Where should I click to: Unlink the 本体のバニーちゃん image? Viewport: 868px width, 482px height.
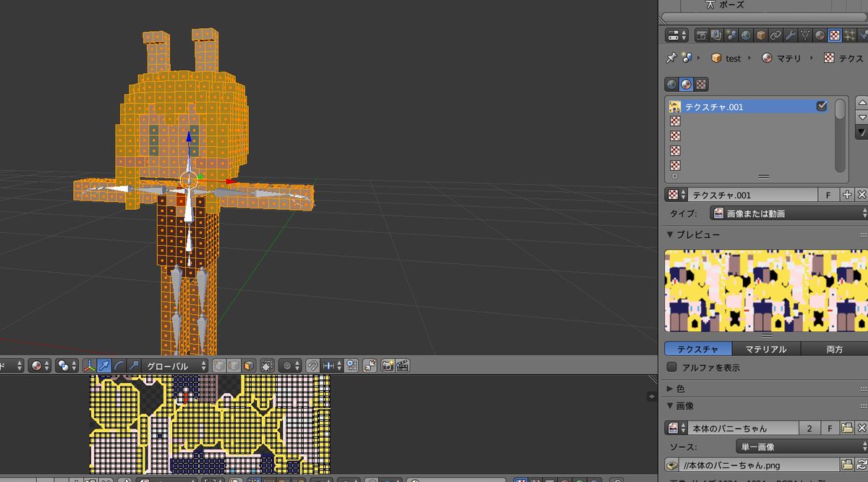click(861, 428)
